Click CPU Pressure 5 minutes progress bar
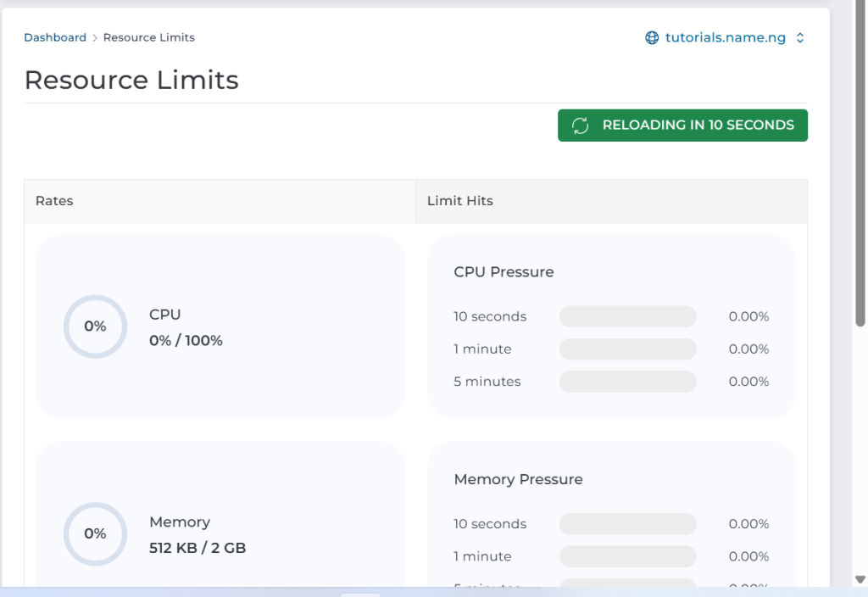 (627, 382)
